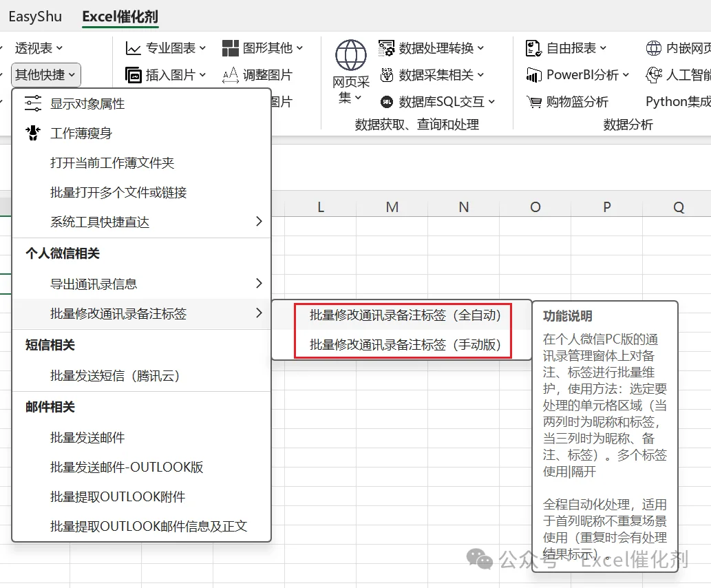Click the 数据库SQL交互 icon

click(x=386, y=102)
